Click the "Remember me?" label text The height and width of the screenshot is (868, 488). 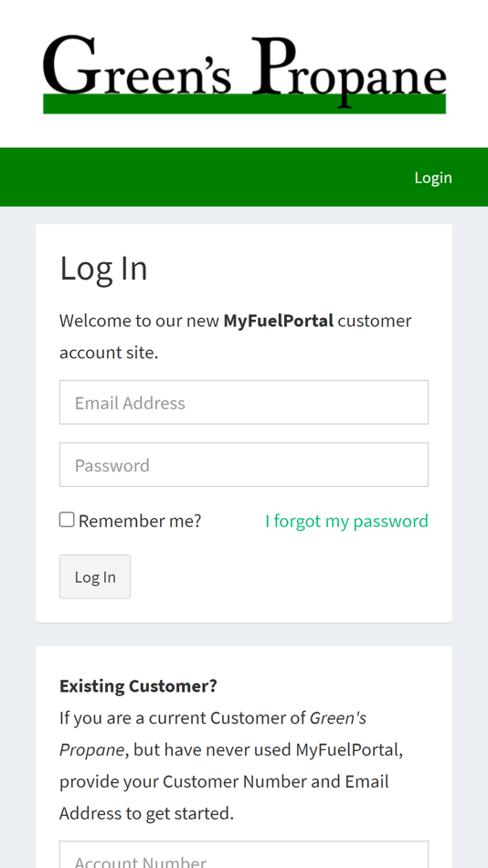tap(140, 521)
